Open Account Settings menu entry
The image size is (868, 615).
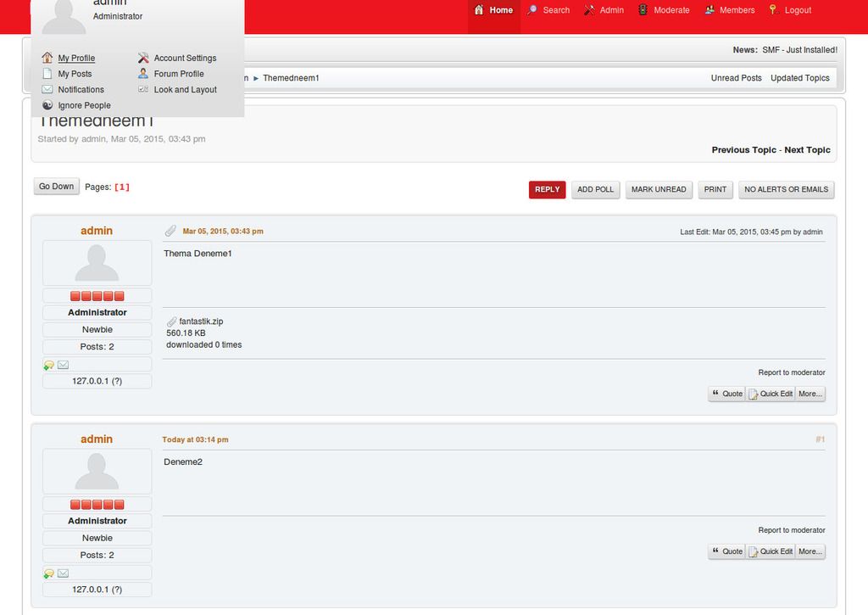(x=185, y=59)
